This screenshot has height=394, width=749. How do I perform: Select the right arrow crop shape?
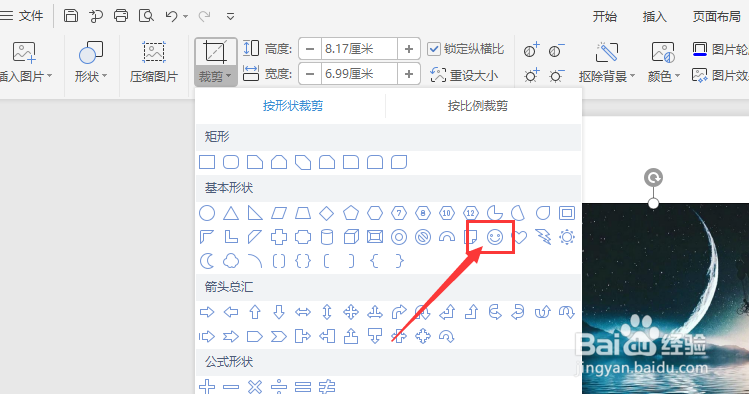click(207, 312)
